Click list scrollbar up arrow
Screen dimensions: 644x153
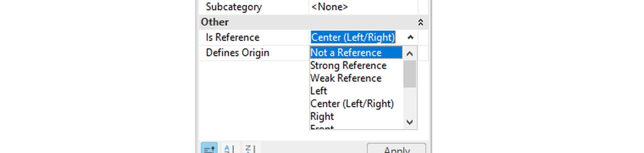pyautogui.click(x=409, y=54)
